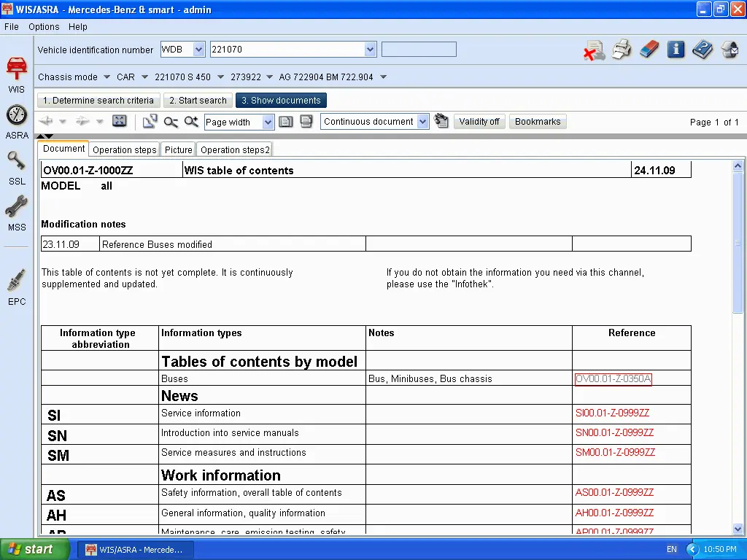Open the AH00.01-Z-0999ZZ reference link
Viewport: 747px width, 560px height.
614,513
